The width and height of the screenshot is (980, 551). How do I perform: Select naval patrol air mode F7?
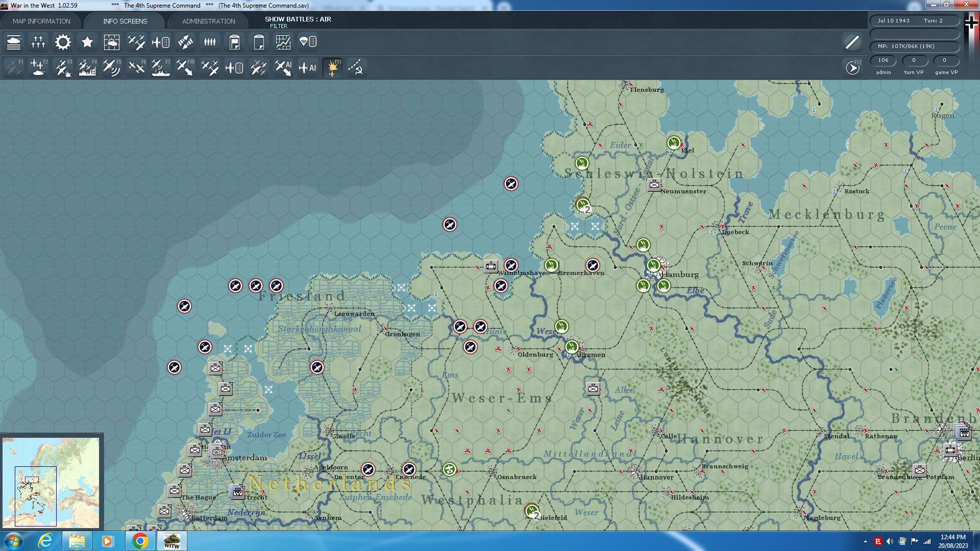click(161, 67)
